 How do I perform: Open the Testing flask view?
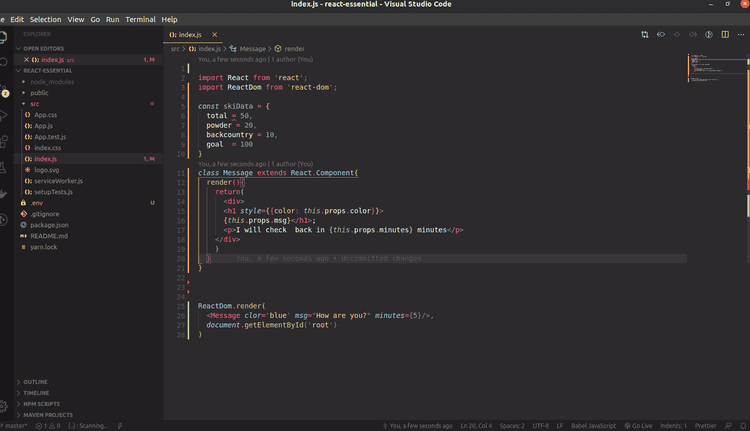click(x=2, y=168)
